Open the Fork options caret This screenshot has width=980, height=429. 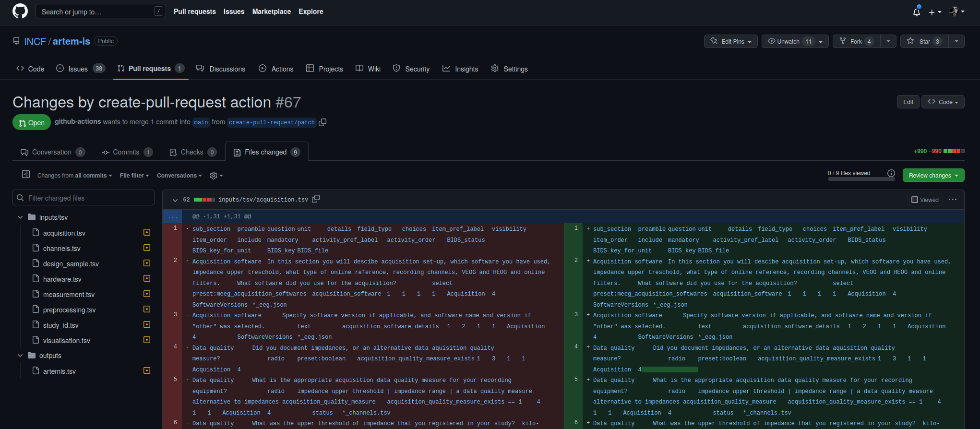tap(888, 41)
